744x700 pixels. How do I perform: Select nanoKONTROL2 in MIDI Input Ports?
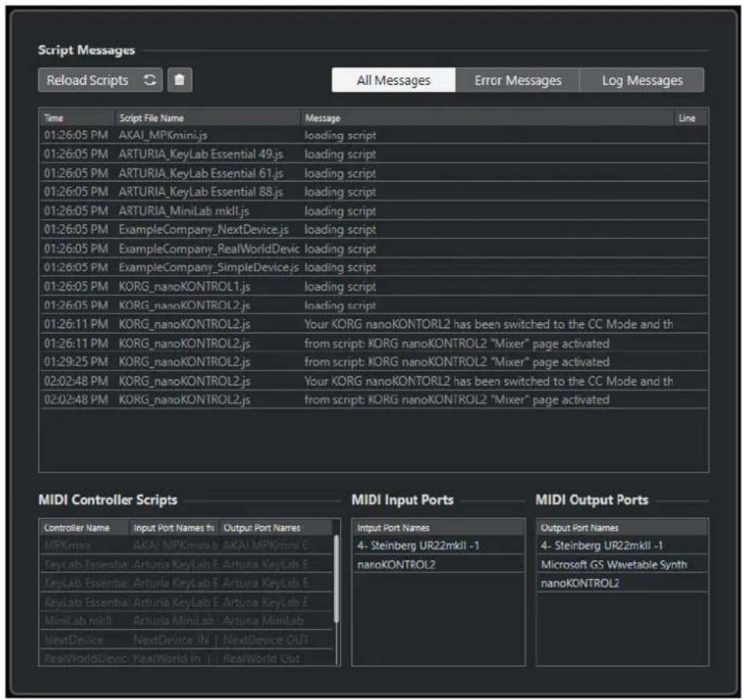(438, 564)
